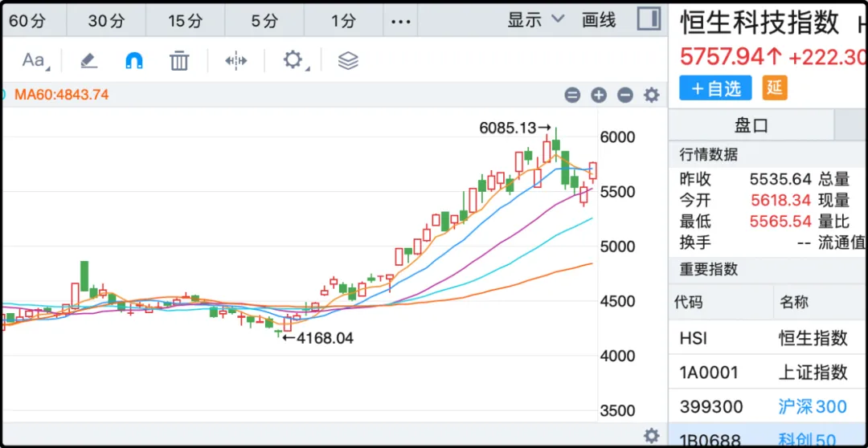Switch to 5分 period tab
The height and width of the screenshot is (448, 868).
264,21
